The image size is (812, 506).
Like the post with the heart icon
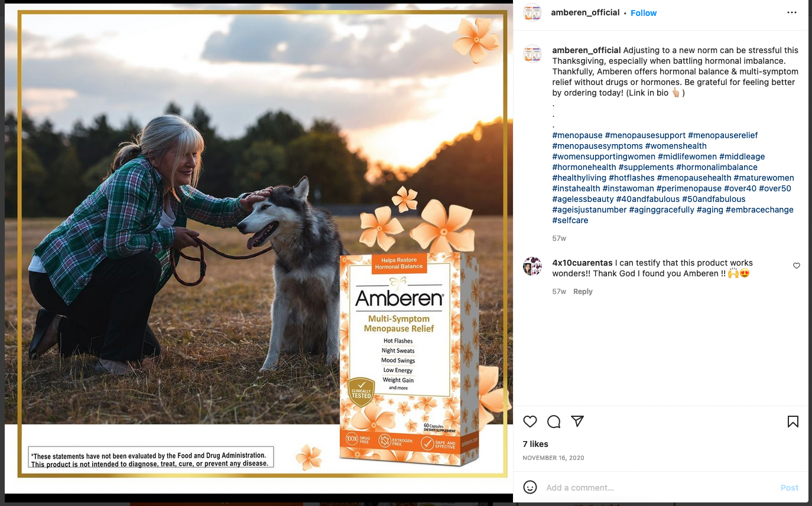(530, 422)
